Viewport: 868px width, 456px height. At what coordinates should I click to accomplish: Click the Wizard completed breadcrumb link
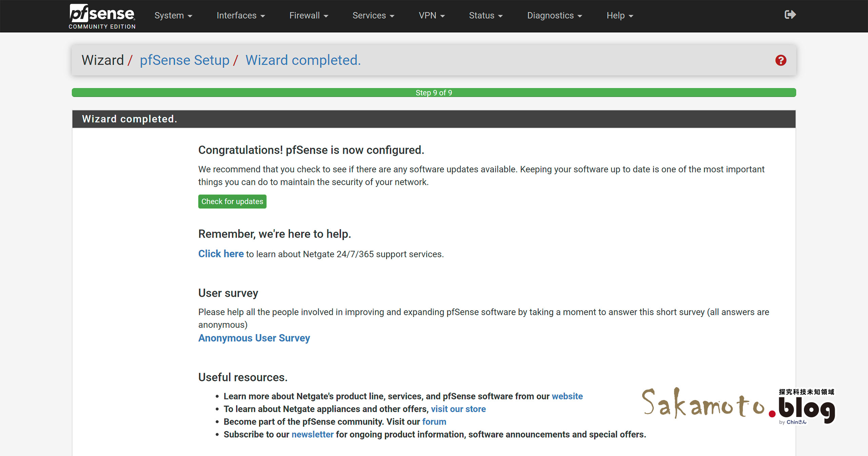tap(303, 60)
